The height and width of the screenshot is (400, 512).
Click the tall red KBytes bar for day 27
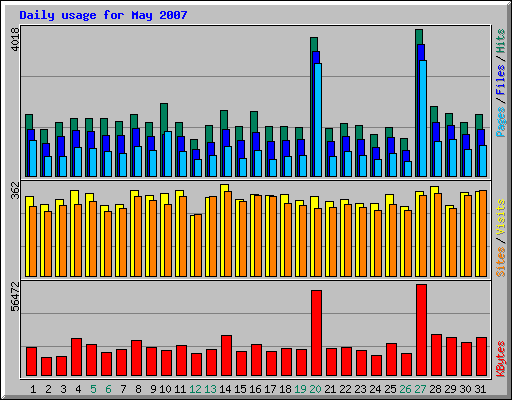tap(422, 330)
